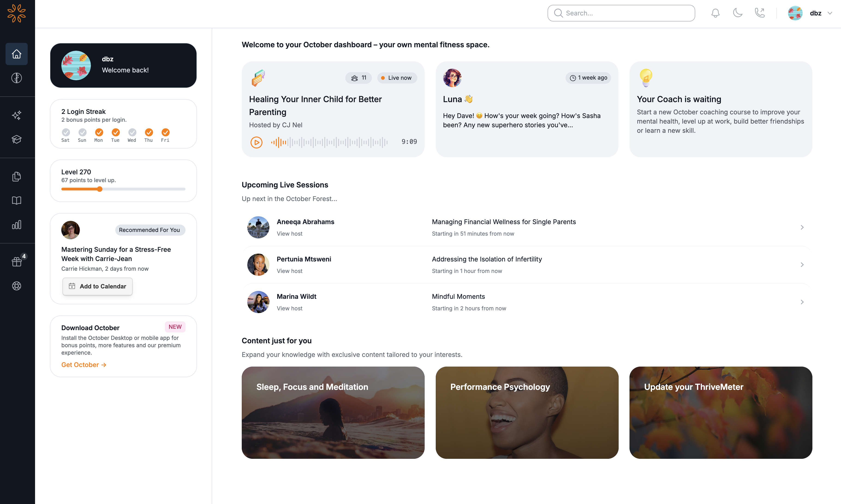The width and height of the screenshot is (841, 504).
Task: Expand the Aneeqa Abrahams session details arrow
Action: pyautogui.click(x=802, y=227)
